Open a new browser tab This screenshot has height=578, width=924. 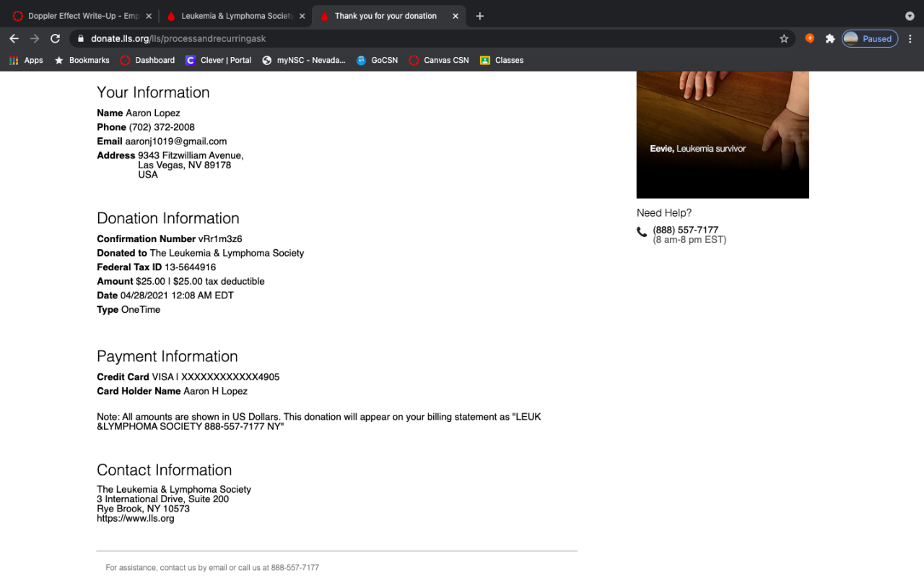coord(480,16)
